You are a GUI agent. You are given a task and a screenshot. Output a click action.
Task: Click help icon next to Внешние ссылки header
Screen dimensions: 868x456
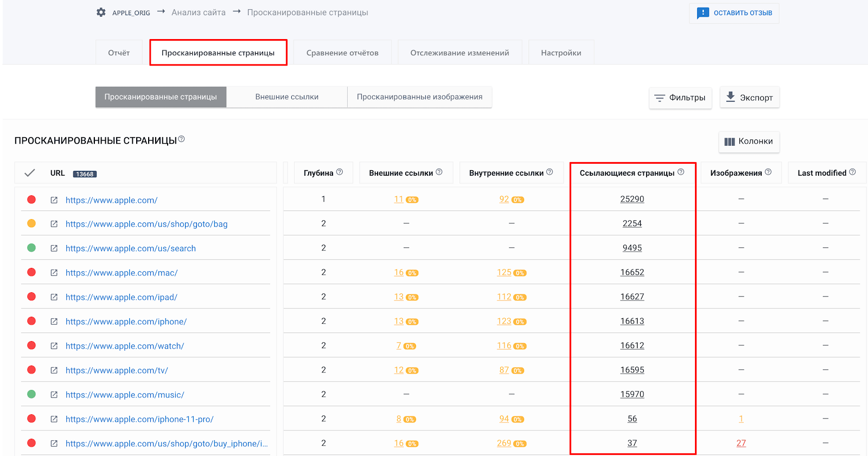click(439, 172)
